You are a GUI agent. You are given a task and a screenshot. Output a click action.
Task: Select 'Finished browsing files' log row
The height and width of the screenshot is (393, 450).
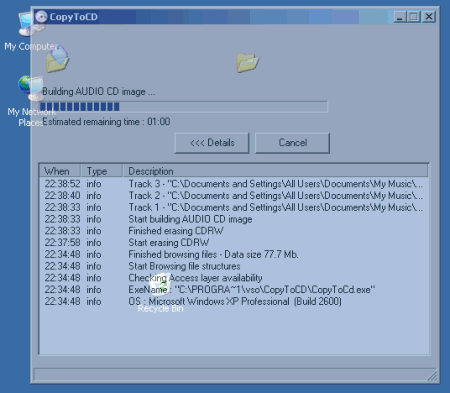click(x=234, y=254)
